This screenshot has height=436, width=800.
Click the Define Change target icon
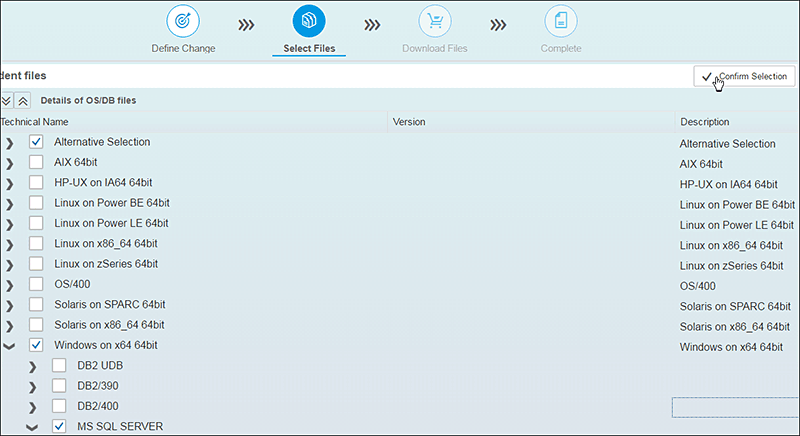[x=183, y=21]
